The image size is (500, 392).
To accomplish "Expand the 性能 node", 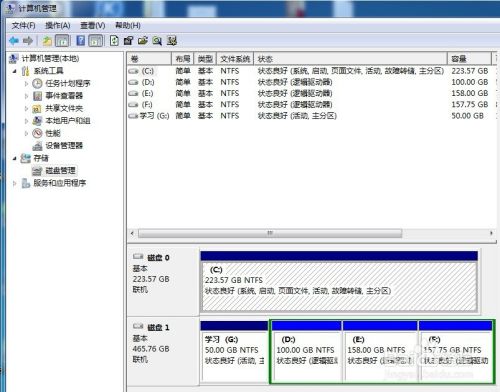I will pyautogui.click(x=26, y=133).
